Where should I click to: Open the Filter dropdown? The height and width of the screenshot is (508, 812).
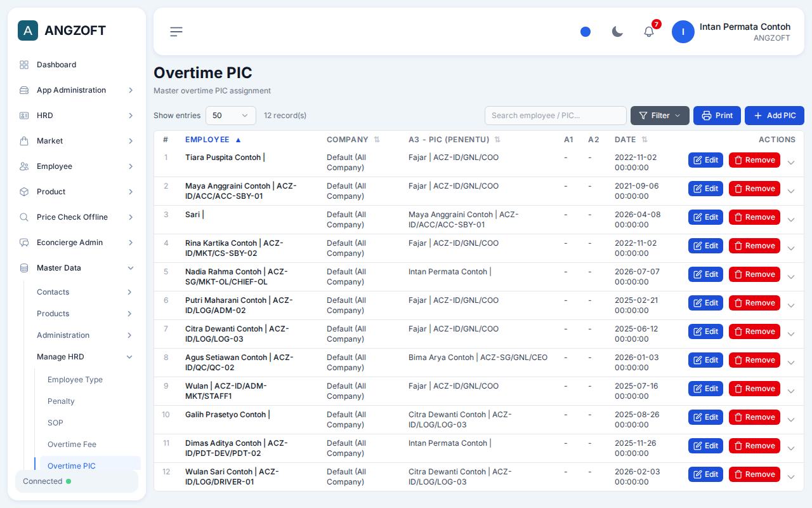[660, 116]
